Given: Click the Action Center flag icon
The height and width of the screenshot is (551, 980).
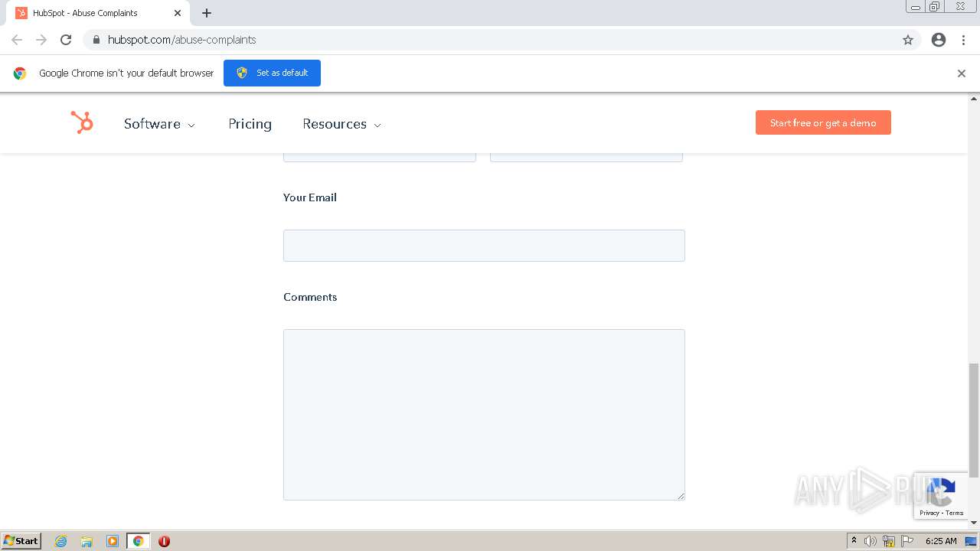Looking at the screenshot, I should pyautogui.click(x=907, y=541).
